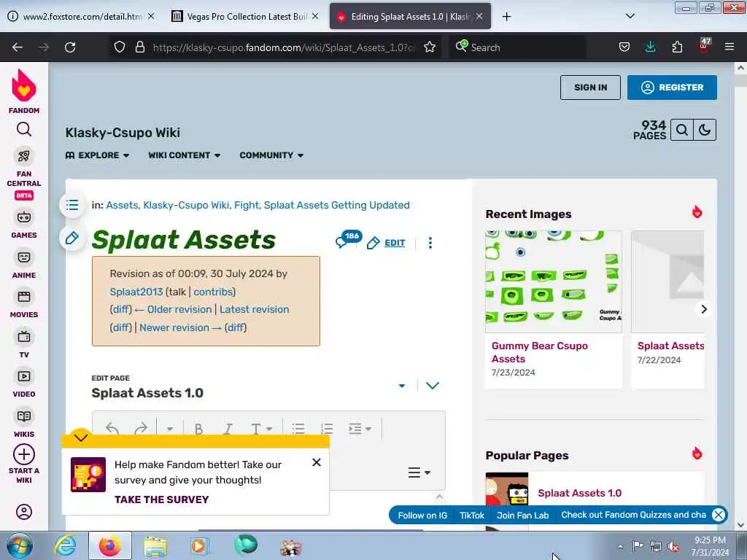This screenshot has height=560, width=747.
Task: Go to Games in the Fandom sidebar
Action: pyautogui.click(x=24, y=225)
